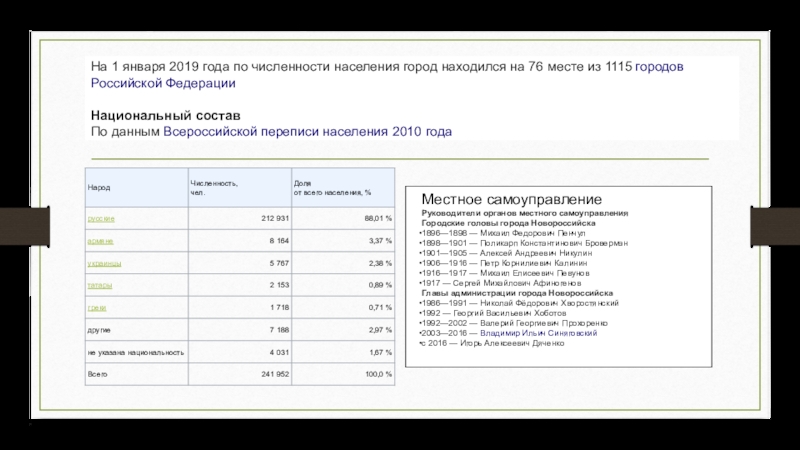Click the «Народ» column header
Image resolution: width=800 pixels, height=450 pixels.
[99, 187]
